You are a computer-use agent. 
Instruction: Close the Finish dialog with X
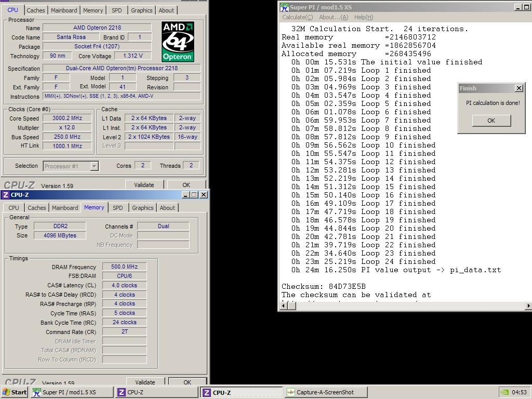click(x=519, y=88)
